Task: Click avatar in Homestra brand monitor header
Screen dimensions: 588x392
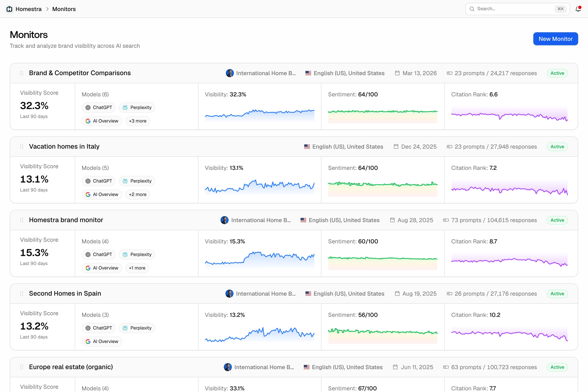Action: [225, 220]
